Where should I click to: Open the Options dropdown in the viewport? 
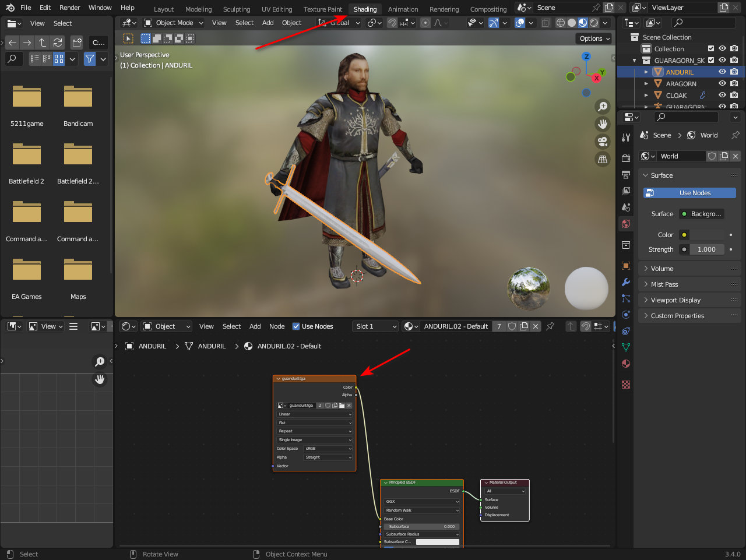coord(594,38)
